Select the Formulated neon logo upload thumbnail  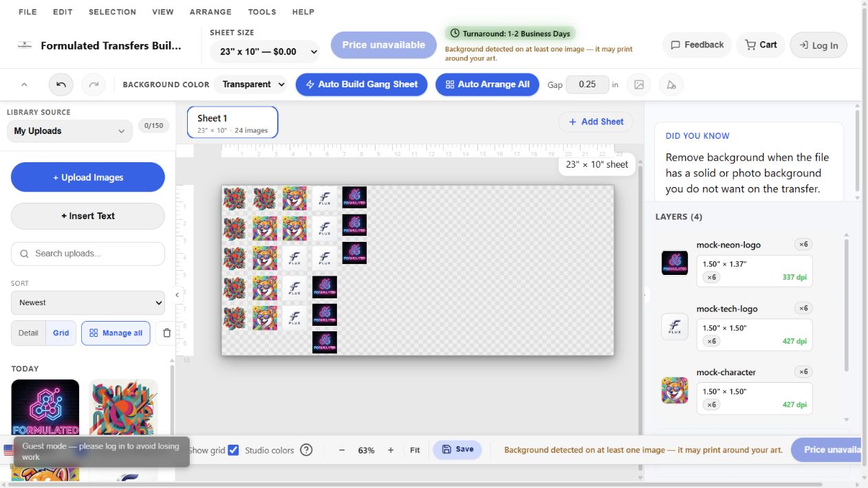(45, 407)
